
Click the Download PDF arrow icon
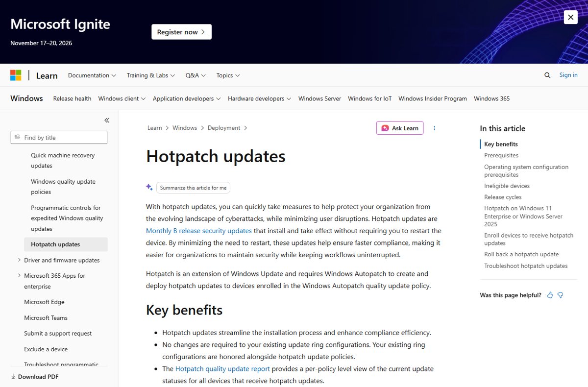click(x=13, y=377)
